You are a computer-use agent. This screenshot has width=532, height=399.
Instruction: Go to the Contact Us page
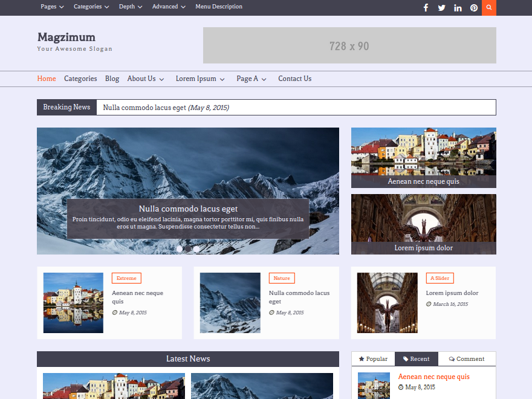pyautogui.click(x=294, y=79)
